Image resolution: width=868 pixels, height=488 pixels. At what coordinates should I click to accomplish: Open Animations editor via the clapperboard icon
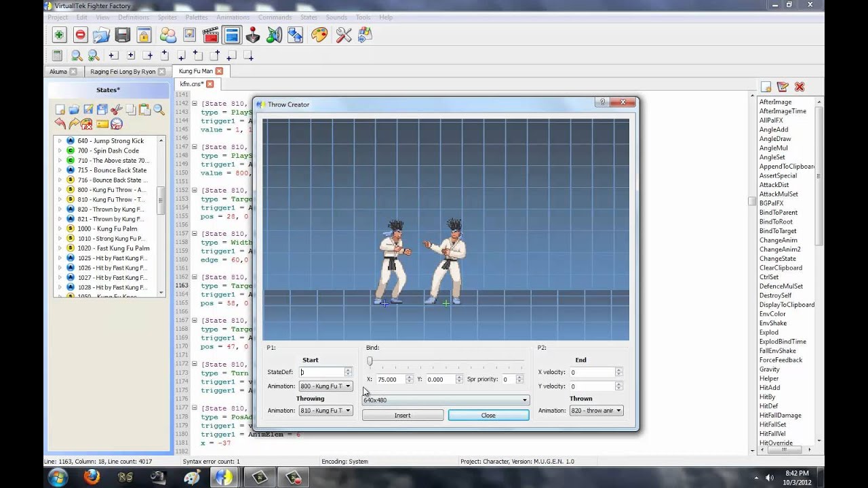(210, 35)
